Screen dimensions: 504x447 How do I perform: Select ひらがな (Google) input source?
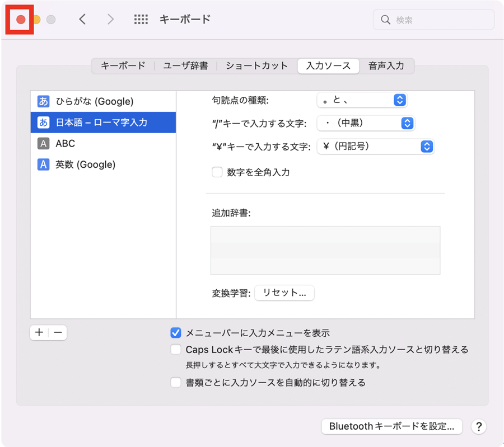(x=94, y=101)
